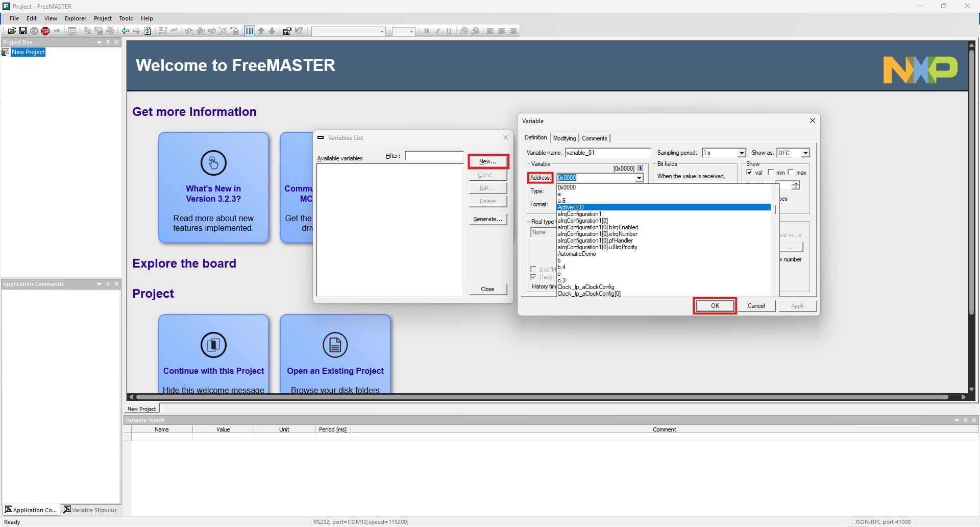Navigate forward with the right arrow icon

coord(136,31)
